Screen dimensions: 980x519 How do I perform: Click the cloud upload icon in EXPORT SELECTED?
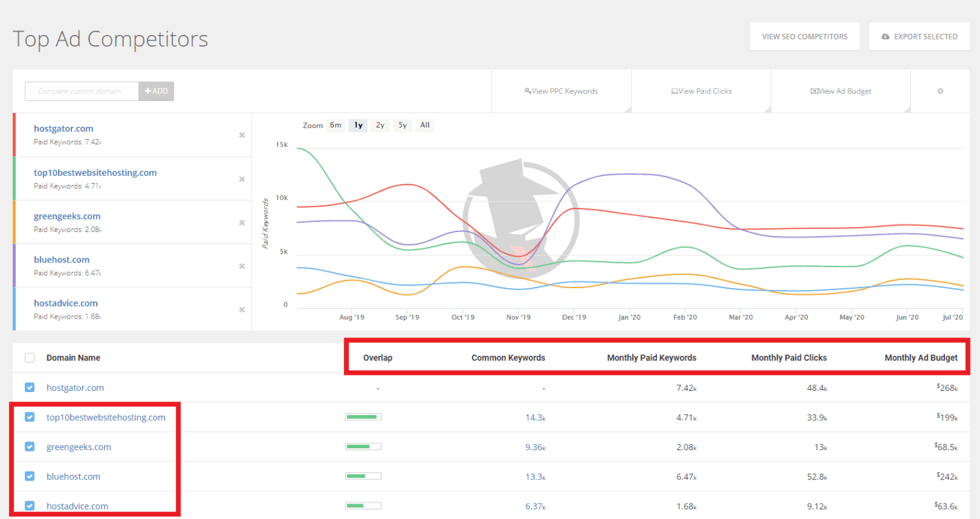886,36
